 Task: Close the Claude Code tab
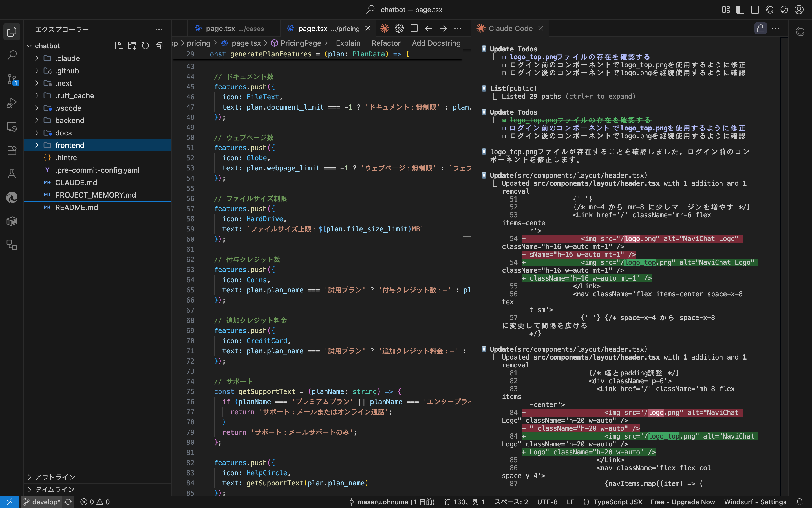(540, 29)
